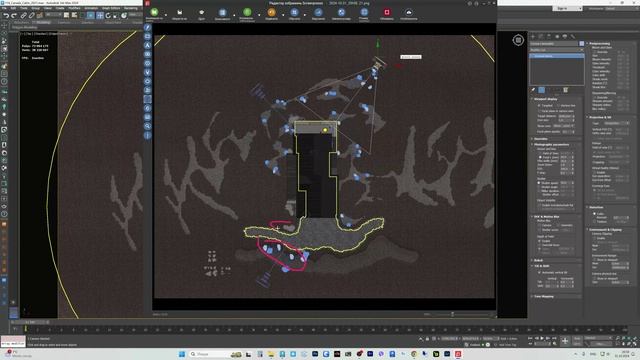640x360 pixels.
Task: Open the Edit menu
Action: pos(13,8)
